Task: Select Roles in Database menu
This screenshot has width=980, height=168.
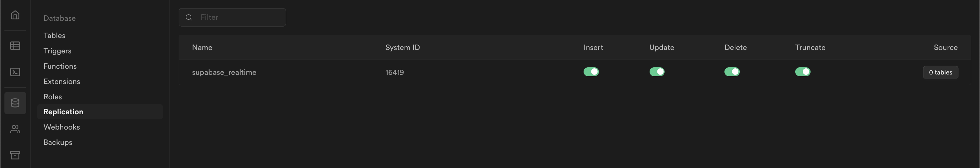Action: tap(52, 97)
